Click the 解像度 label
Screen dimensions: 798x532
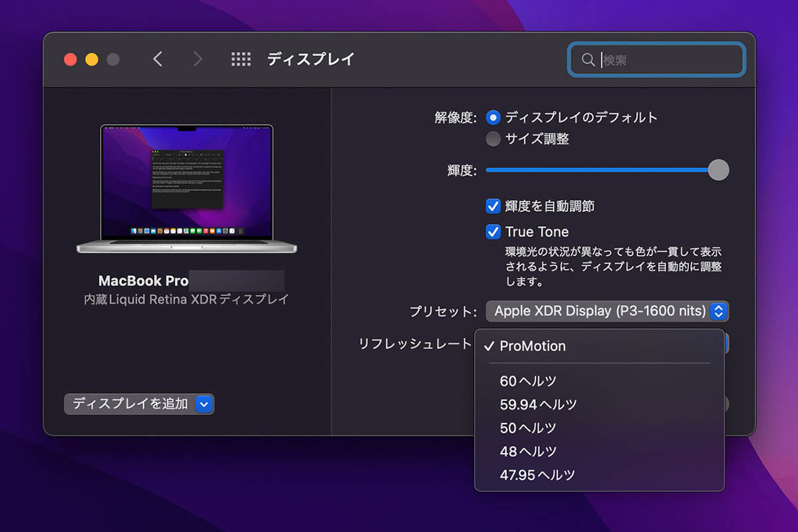[x=456, y=118]
